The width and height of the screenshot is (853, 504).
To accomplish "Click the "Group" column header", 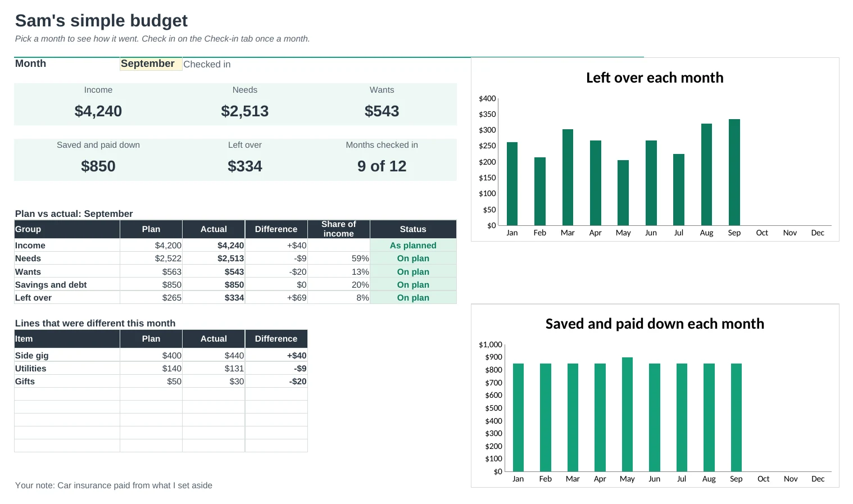I will point(67,229).
